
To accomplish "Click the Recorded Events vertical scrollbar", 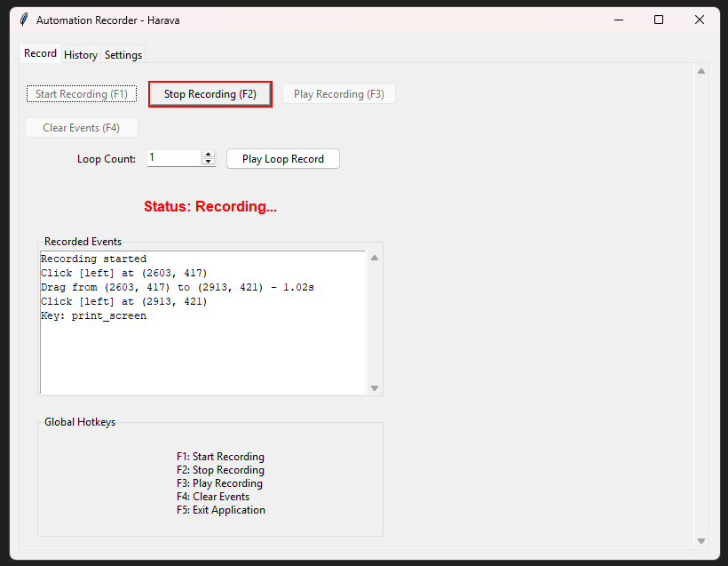I will coord(374,322).
